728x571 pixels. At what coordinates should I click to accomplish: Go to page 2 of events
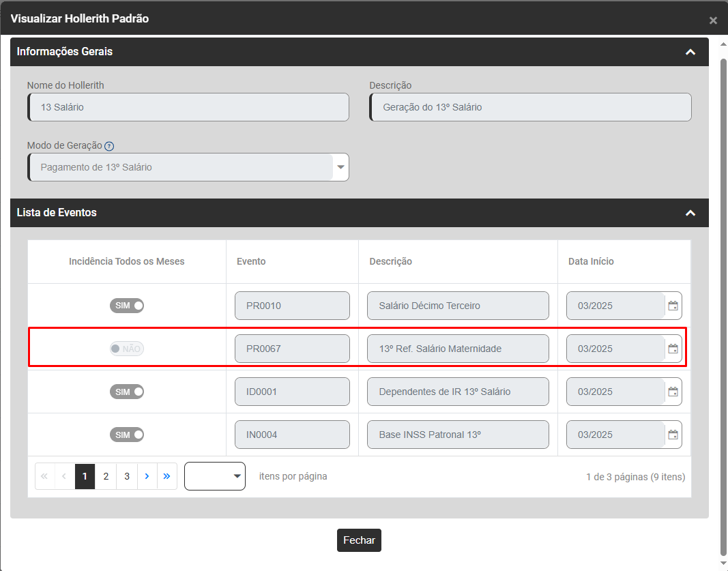tap(106, 476)
